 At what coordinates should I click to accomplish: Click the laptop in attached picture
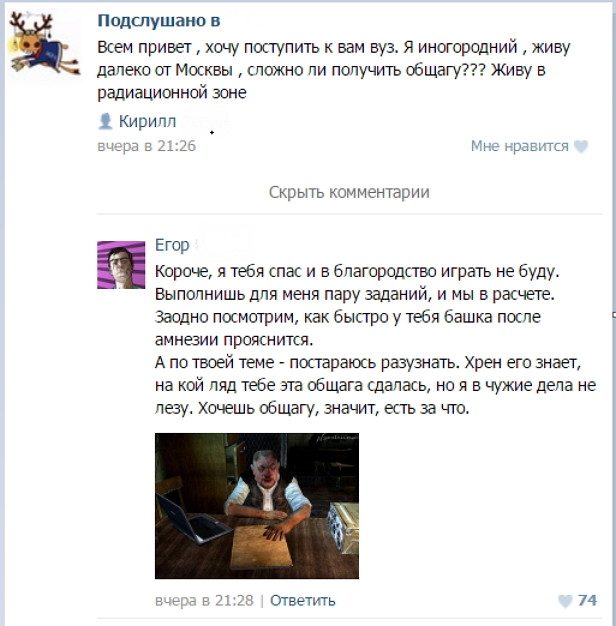(193, 519)
